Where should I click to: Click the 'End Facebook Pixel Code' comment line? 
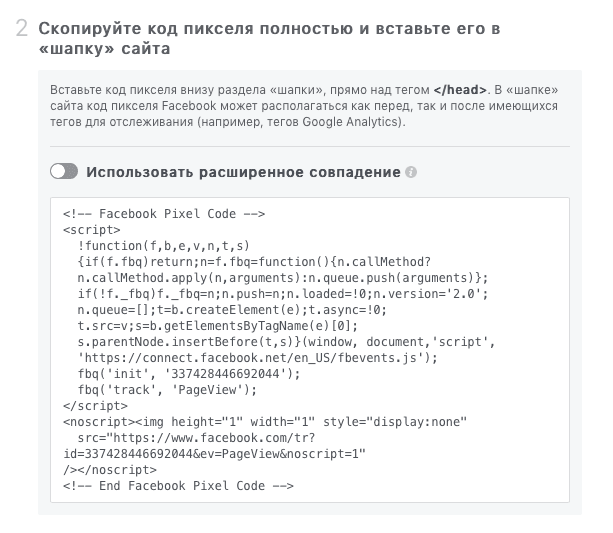point(178,486)
